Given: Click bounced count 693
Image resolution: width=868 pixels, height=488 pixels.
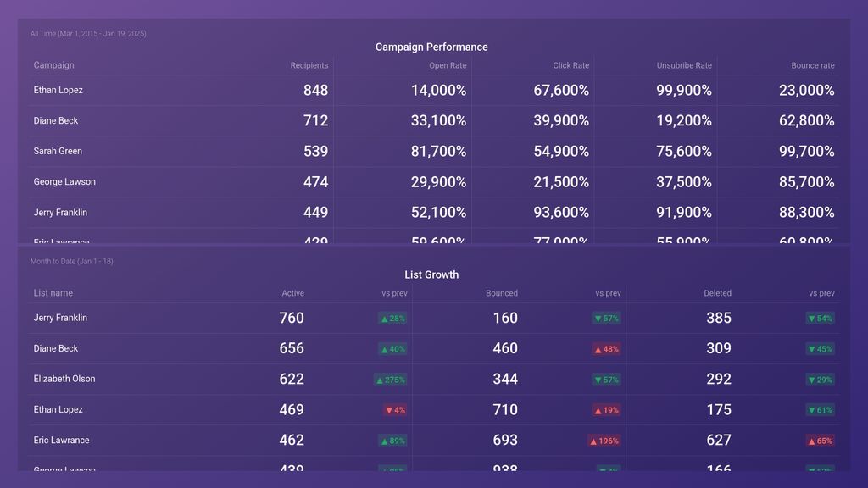Looking at the screenshot, I should point(505,440).
